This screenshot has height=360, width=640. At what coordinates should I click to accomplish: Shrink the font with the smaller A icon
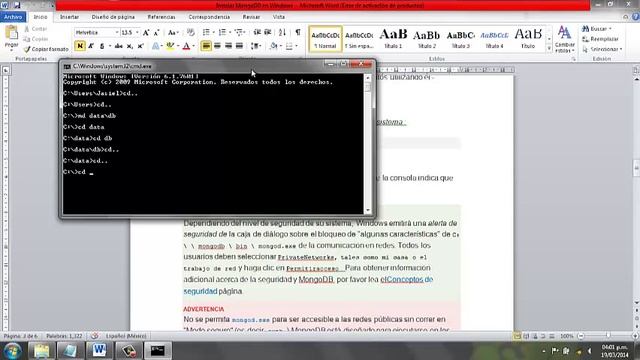tap(156, 32)
